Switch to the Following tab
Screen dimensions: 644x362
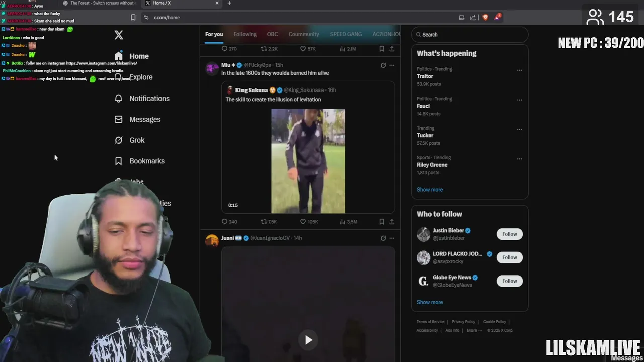click(x=245, y=34)
